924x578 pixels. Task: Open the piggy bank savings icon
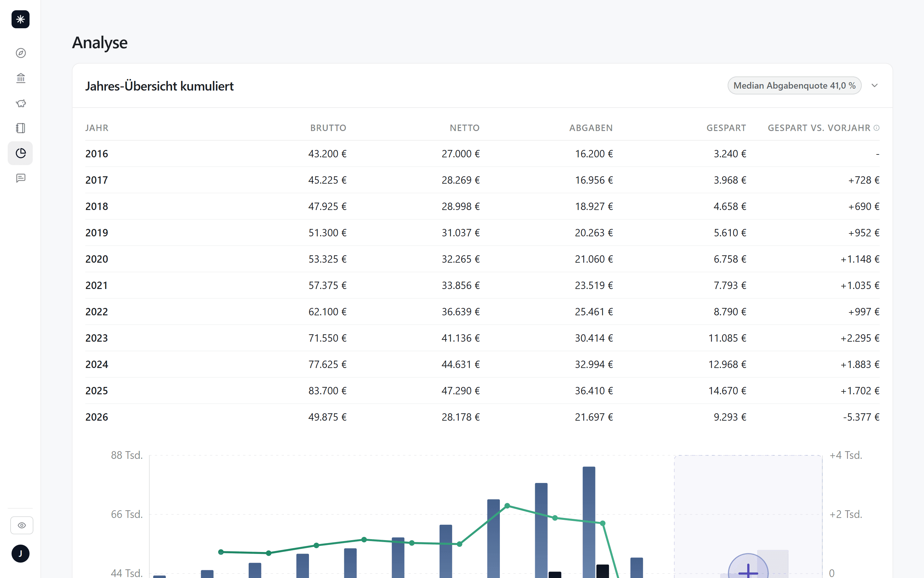click(21, 103)
